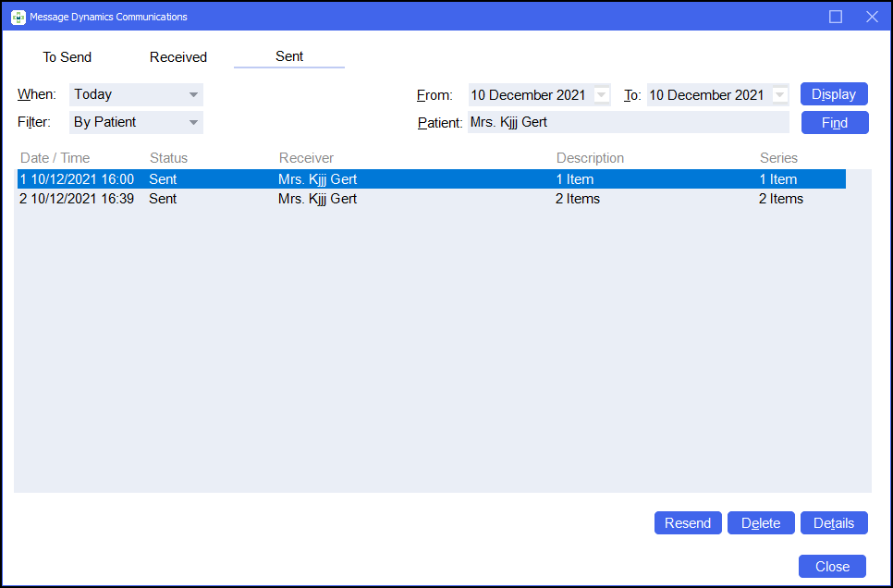
Task: Open Details for the selected message
Action: click(x=834, y=523)
